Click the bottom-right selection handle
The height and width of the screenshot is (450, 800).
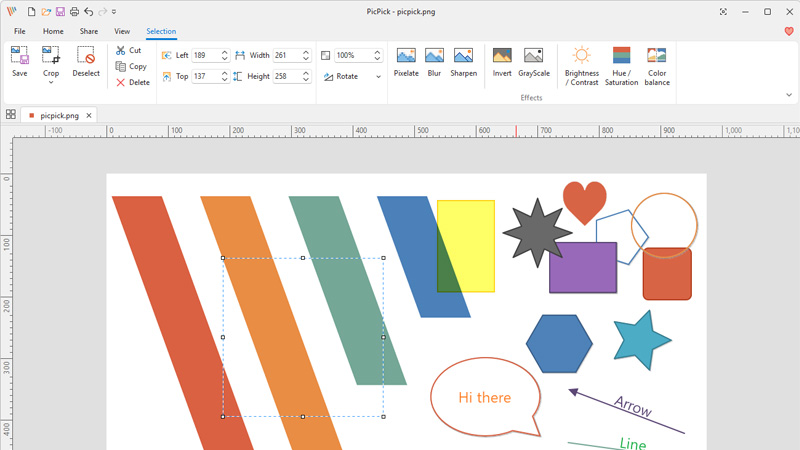383,417
